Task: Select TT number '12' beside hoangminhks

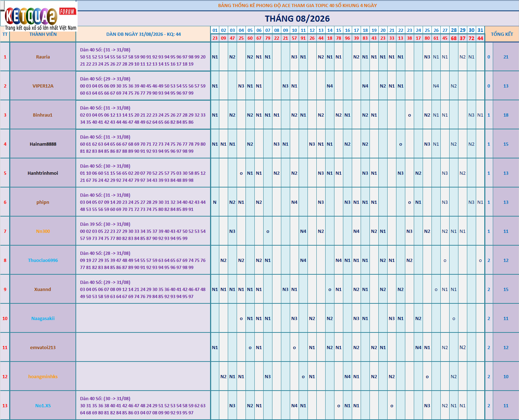Action: tap(5, 377)
